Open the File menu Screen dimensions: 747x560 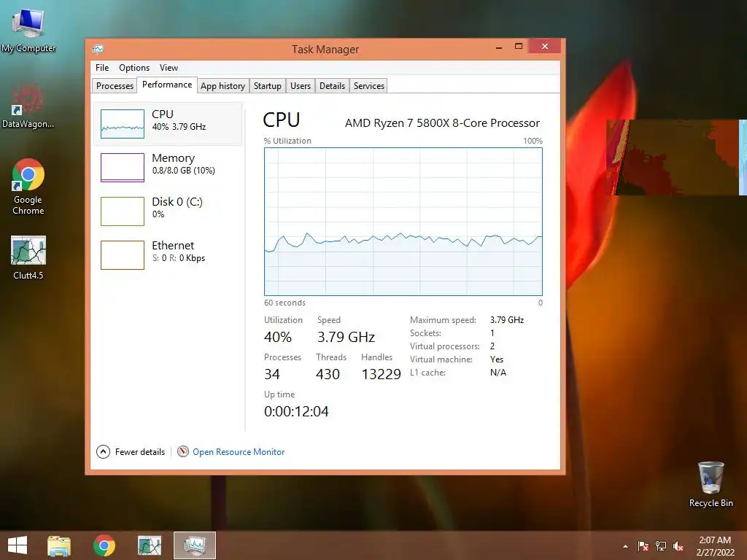[102, 68]
